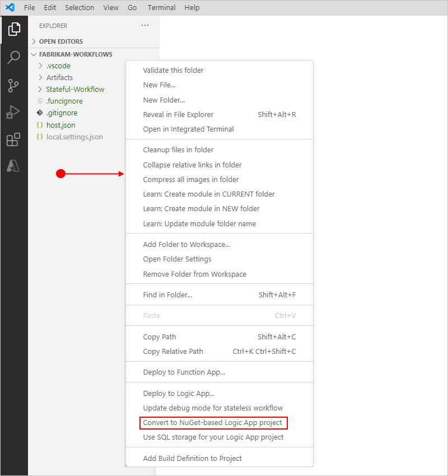This screenshot has height=476, width=448.
Task: Select Learn: Create module in NEW folder
Action: 220,208
